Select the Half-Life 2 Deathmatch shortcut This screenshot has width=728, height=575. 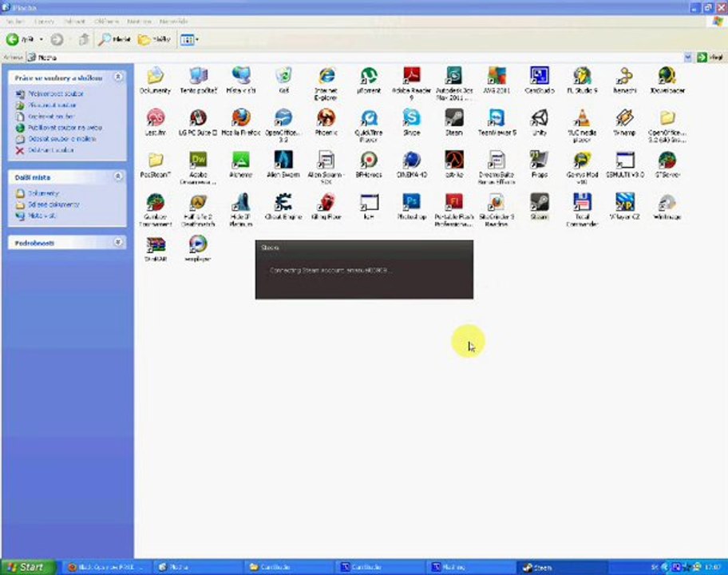pos(198,210)
